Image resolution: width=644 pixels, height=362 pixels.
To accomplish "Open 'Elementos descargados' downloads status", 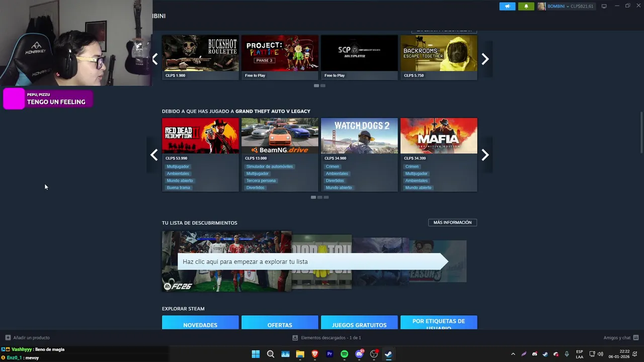I will pyautogui.click(x=327, y=337).
